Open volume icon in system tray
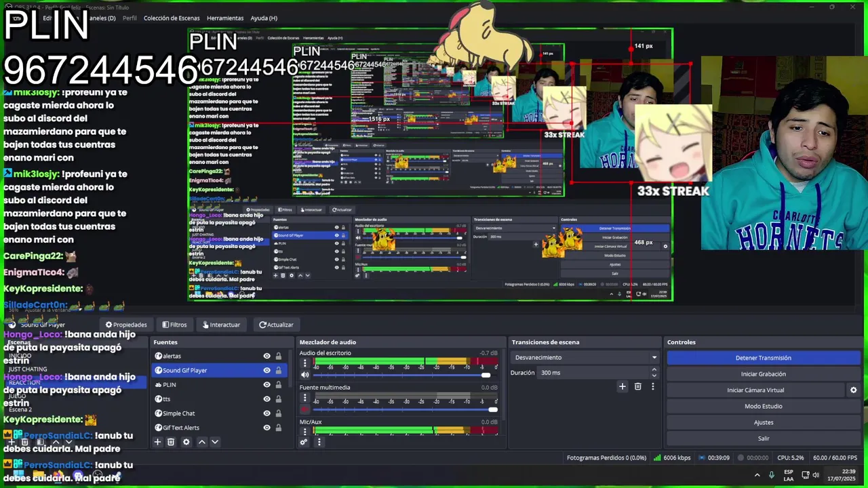Image resolution: width=868 pixels, height=488 pixels. point(816,474)
